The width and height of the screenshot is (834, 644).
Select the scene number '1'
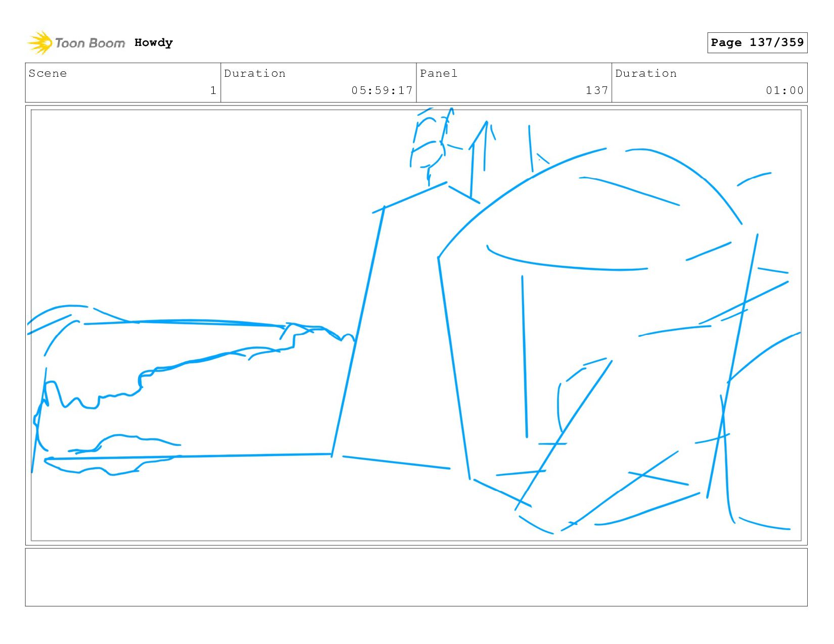[213, 90]
